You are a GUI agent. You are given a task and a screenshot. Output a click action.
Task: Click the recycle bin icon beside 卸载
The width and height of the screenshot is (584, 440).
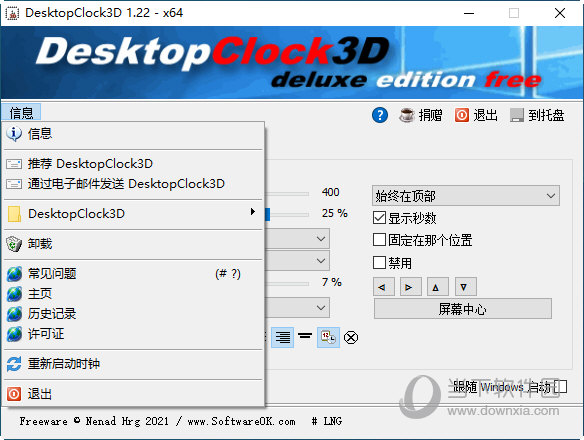[x=14, y=244]
